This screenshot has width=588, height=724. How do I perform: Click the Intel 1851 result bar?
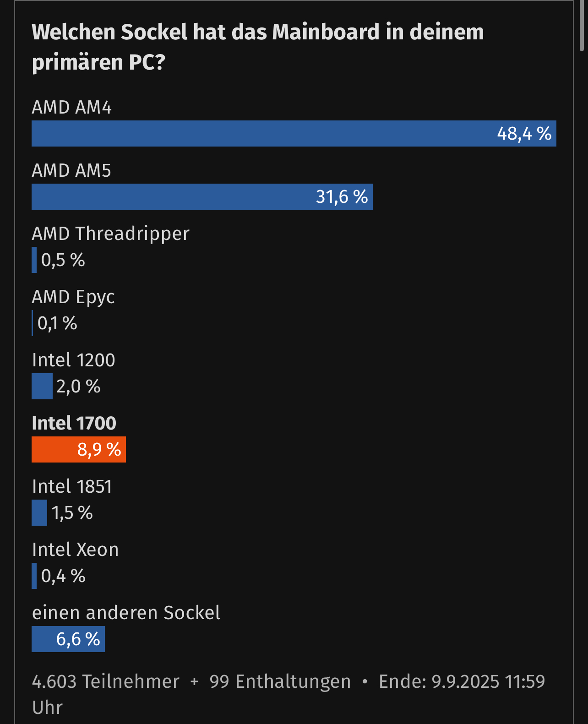tap(39, 513)
